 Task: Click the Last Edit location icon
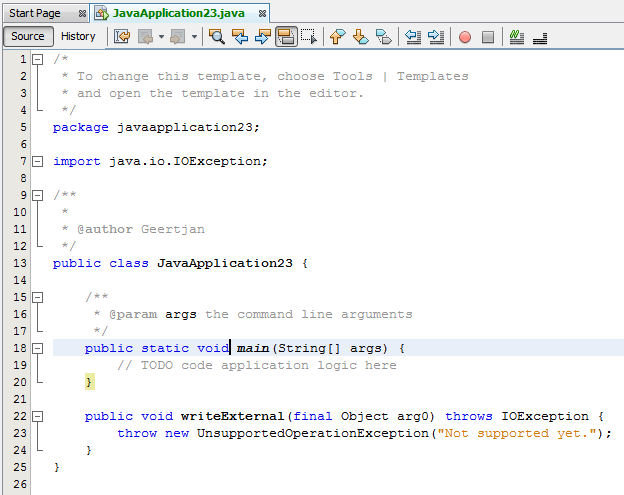pos(122,37)
